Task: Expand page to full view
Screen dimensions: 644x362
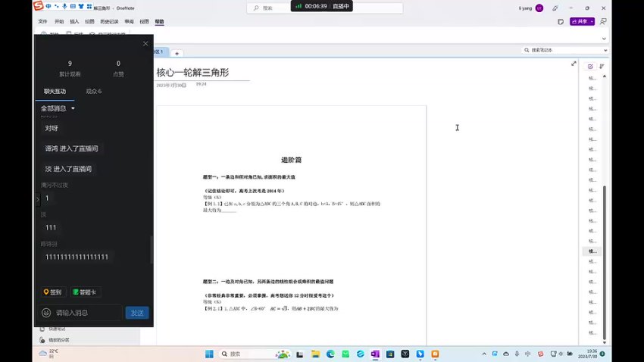Action: 574,64
